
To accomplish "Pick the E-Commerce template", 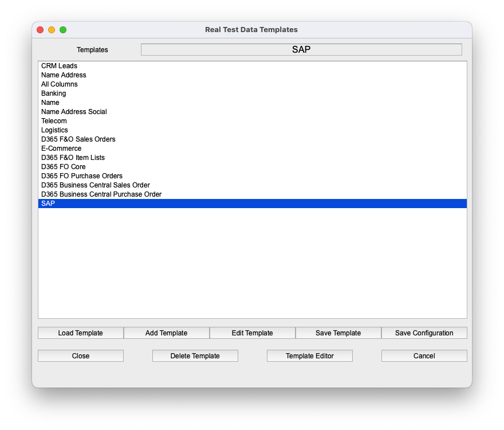I will pos(253,148).
